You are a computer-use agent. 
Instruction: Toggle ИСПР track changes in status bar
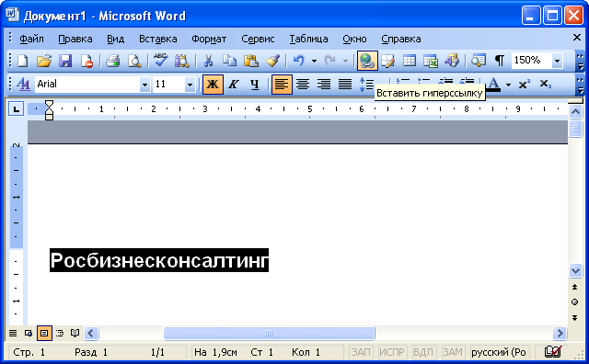click(392, 352)
